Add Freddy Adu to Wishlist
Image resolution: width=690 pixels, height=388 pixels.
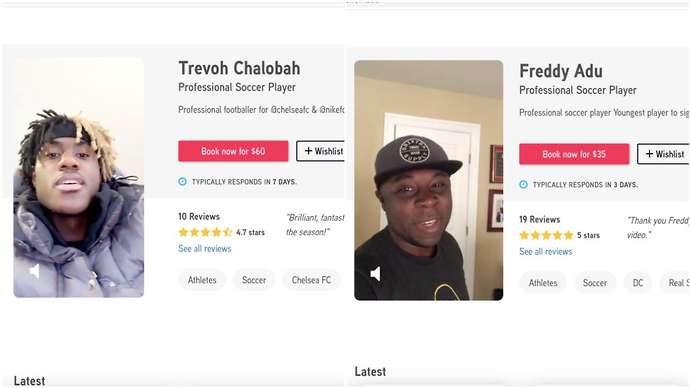[x=663, y=154]
